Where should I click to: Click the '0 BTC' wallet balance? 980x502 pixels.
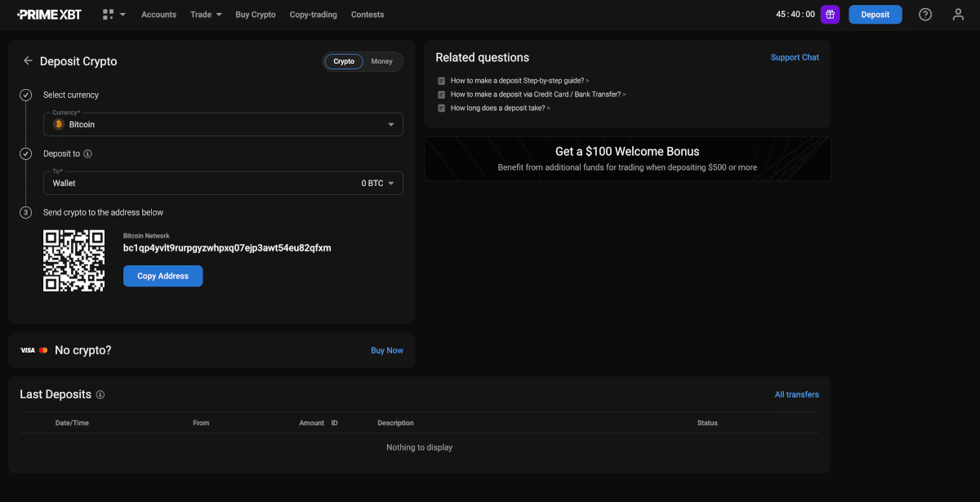(372, 184)
